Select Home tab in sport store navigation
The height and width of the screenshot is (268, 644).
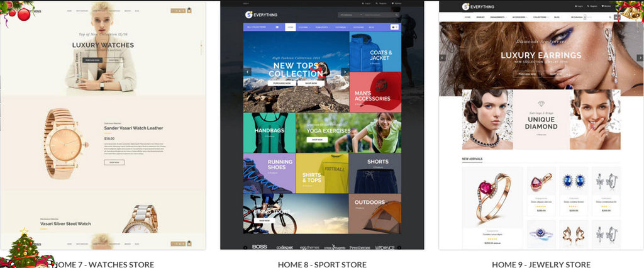(291, 27)
